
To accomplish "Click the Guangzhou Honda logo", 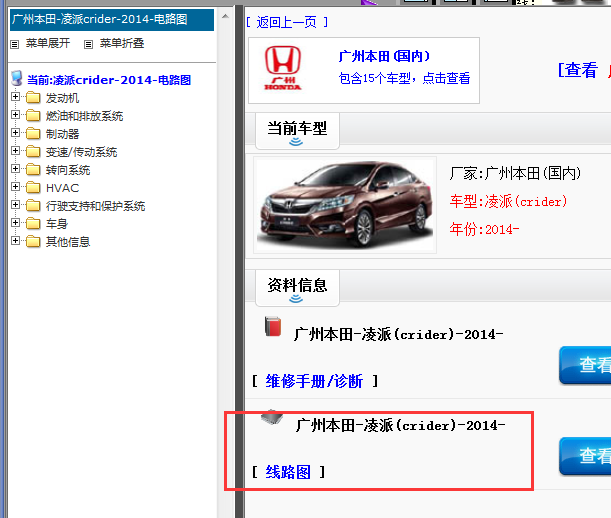I will tap(283, 68).
